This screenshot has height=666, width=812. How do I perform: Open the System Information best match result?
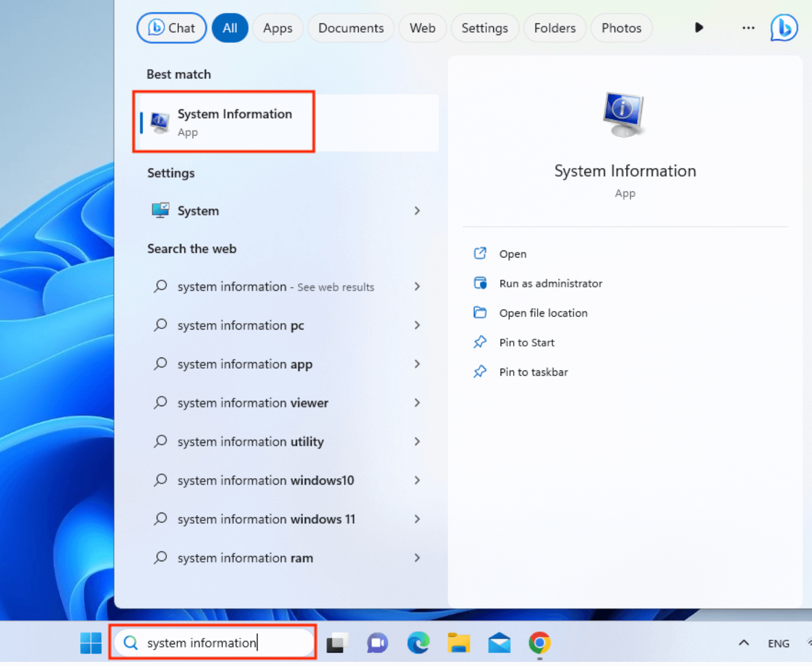point(289,122)
